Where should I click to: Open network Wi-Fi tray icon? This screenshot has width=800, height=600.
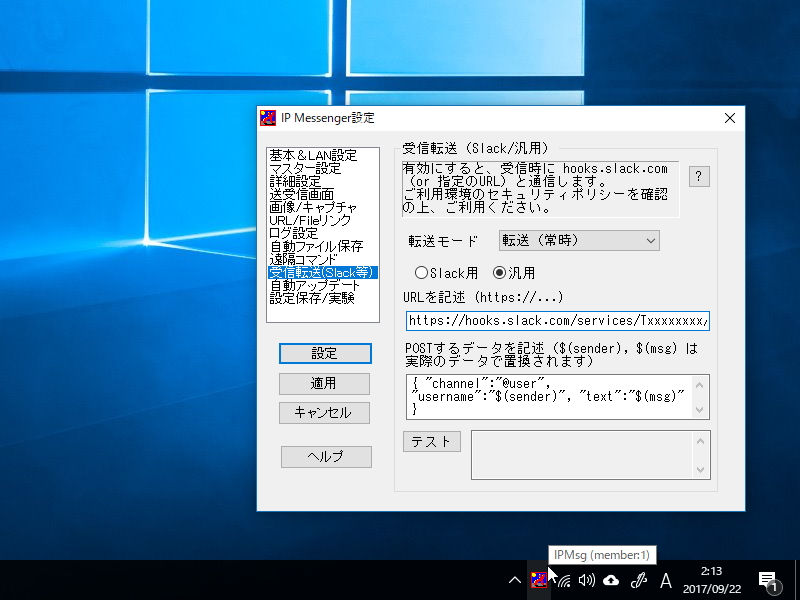563,581
